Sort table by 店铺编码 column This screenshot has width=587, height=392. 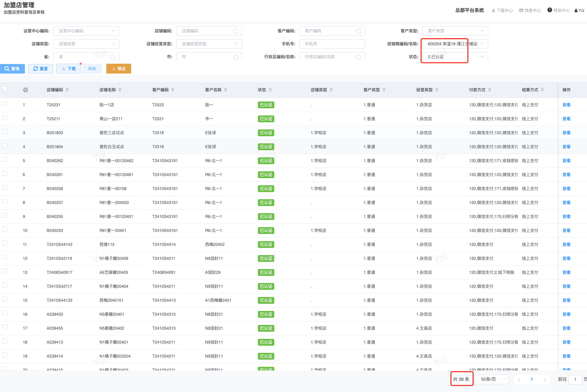[x=67, y=90]
